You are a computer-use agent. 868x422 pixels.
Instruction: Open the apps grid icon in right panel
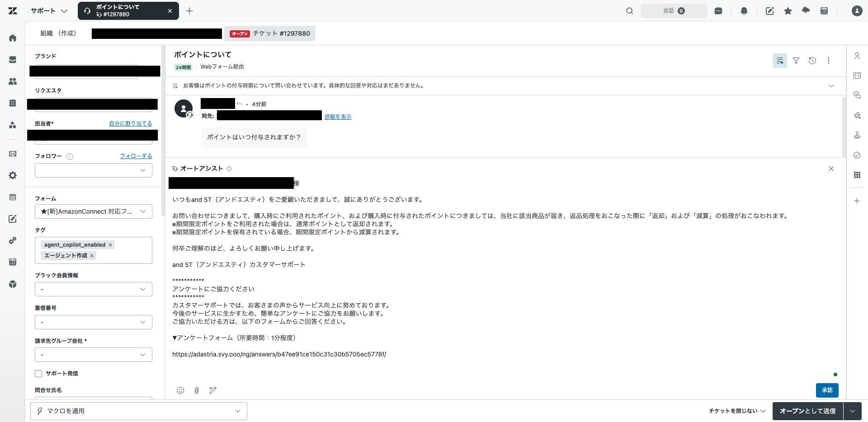857,175
